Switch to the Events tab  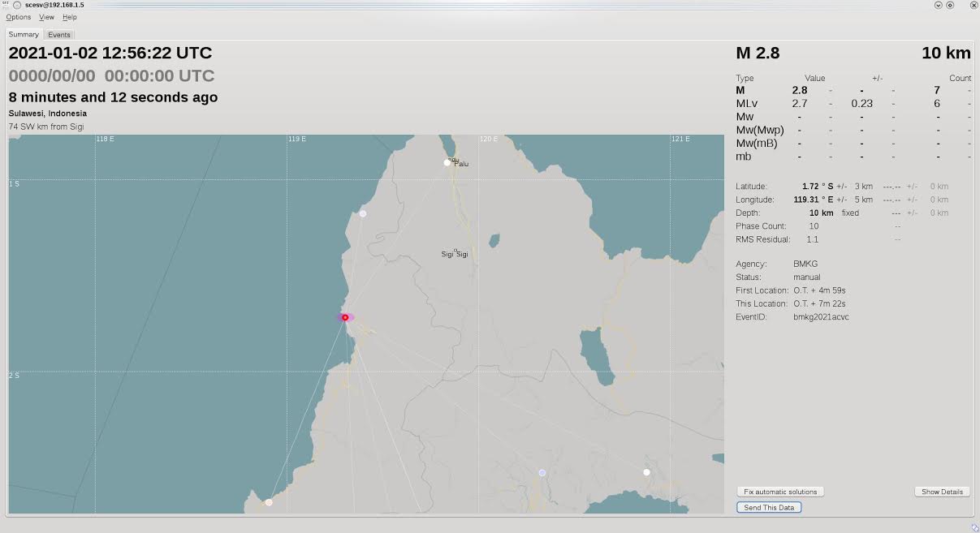coord(59,35)
